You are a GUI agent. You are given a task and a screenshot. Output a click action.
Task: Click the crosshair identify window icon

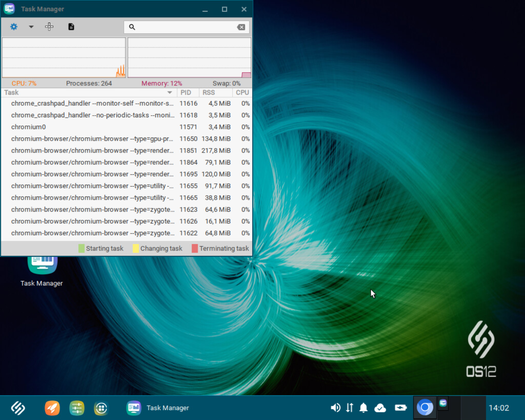pyautogui.click(x=49, y=27)
